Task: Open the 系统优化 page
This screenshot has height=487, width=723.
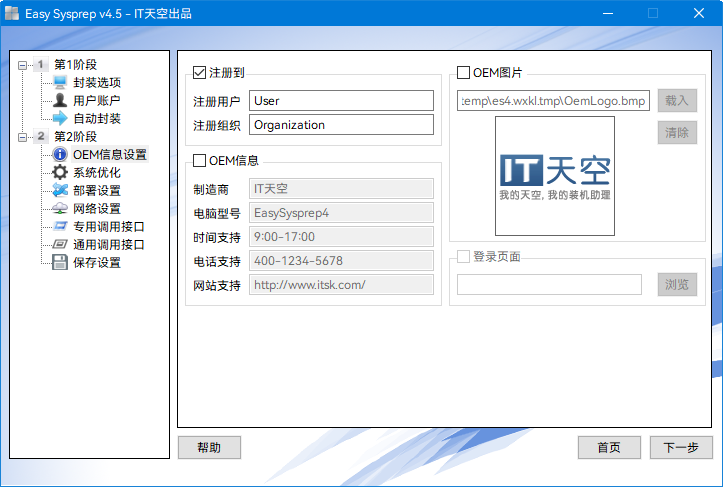Action: pyautogui.click(x=97, y=172)
